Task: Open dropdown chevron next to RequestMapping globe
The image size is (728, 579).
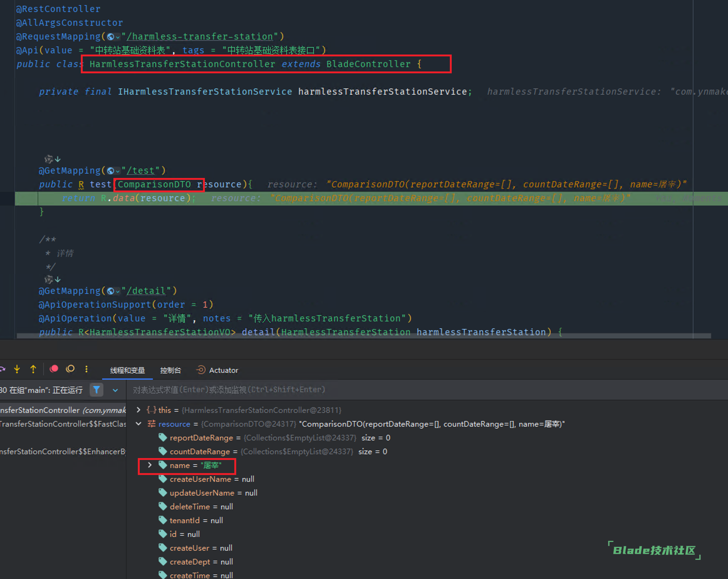Action: click(x=117, y=37)
